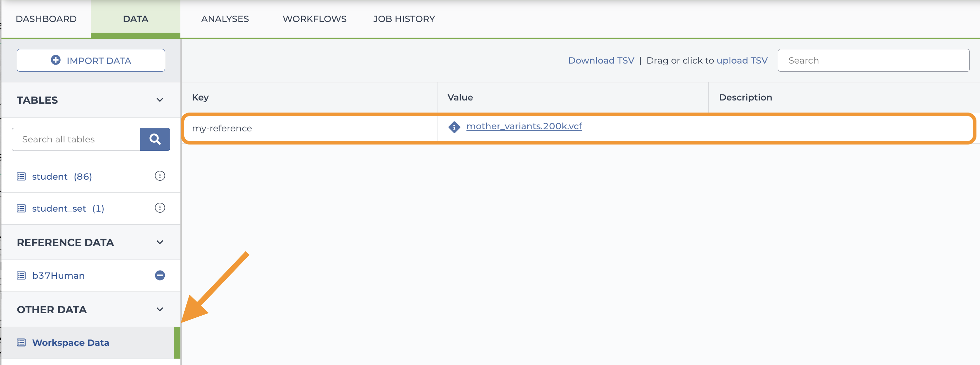Click the plus icon in Import Data
This screenshot has width=980, height=365.
click(55, 60)
